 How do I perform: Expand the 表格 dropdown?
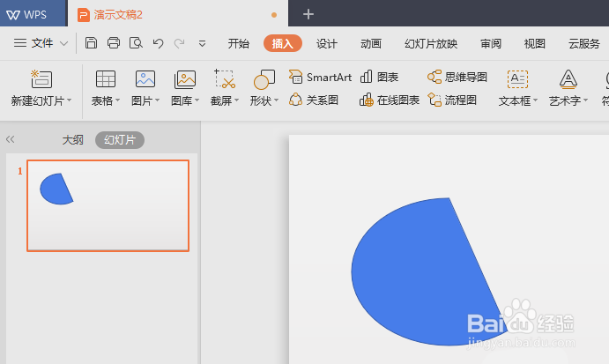118,100
